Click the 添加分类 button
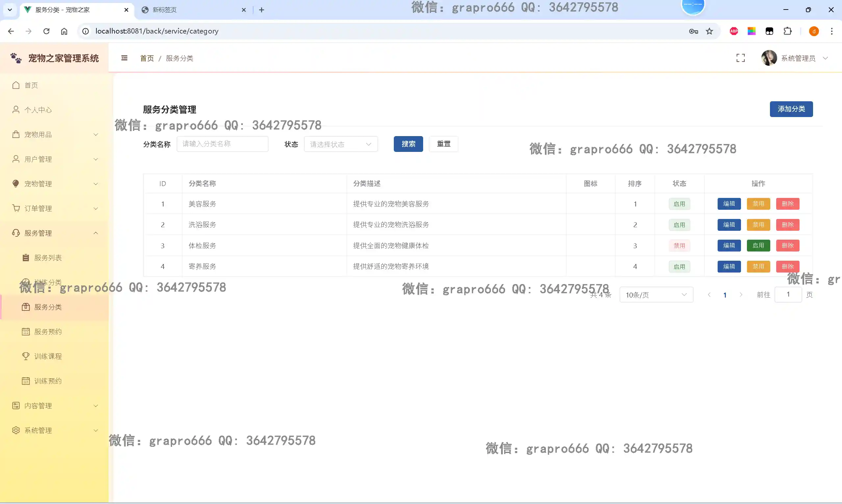842x504 pixels. coord(791,109)
